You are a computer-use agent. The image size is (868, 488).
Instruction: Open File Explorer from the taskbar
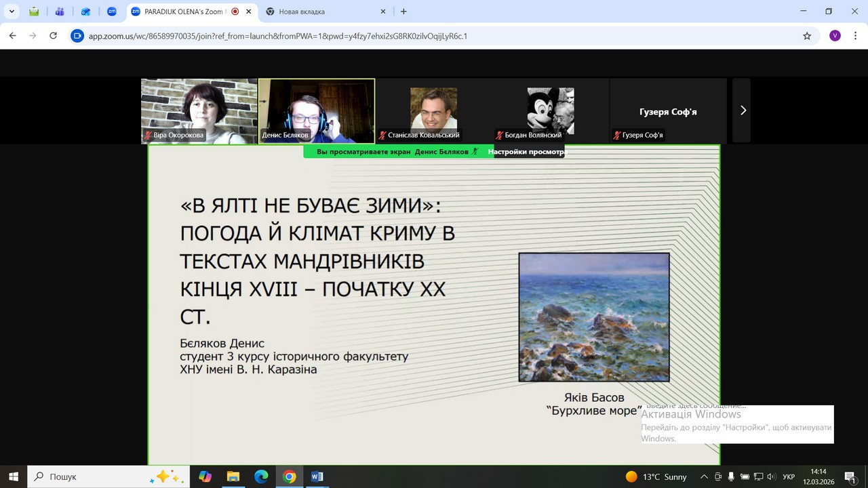(x=233, y=476)
